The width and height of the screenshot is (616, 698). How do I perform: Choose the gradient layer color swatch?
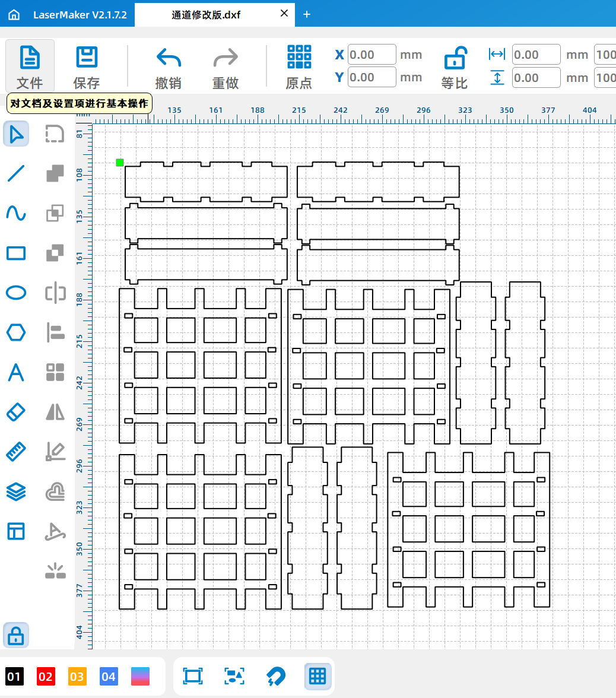point(140,677)
